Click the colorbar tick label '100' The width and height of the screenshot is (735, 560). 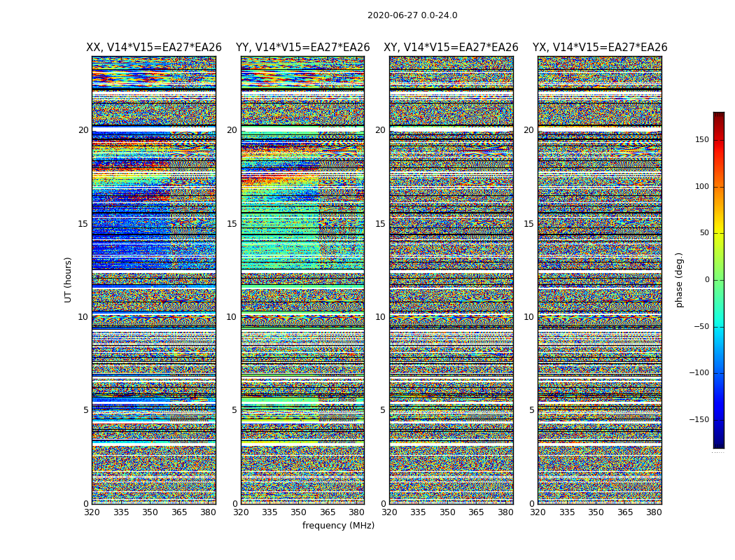[x=702, y=186]
